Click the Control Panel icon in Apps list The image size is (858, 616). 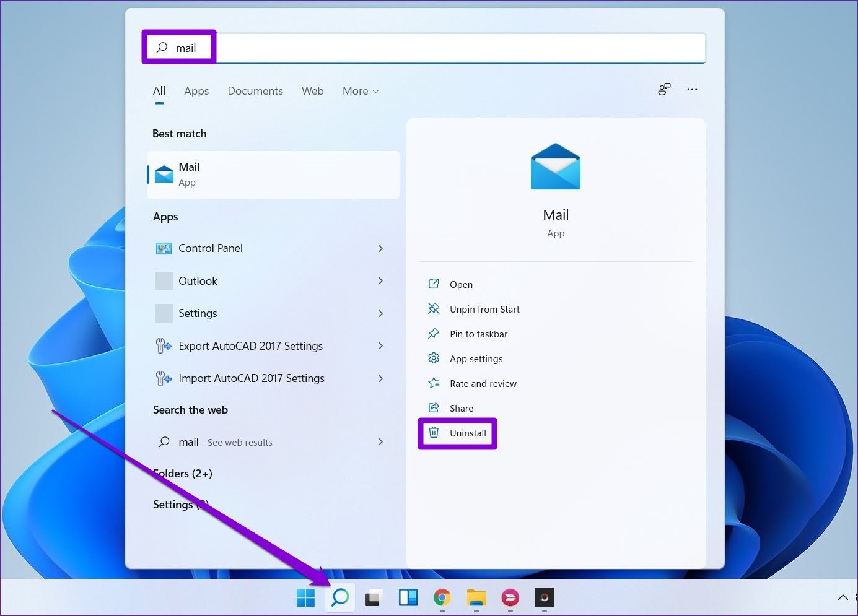coord(164,248)
